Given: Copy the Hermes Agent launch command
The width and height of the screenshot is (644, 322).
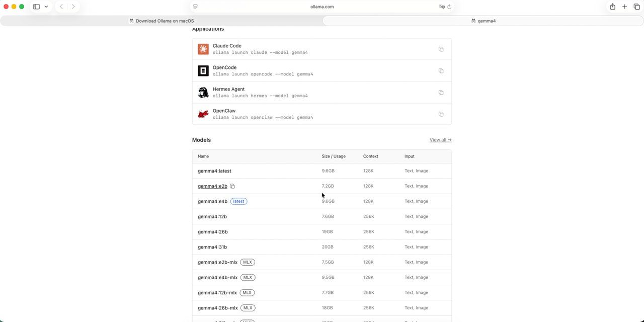Looking at the screenshot, I should click(441, 93).
